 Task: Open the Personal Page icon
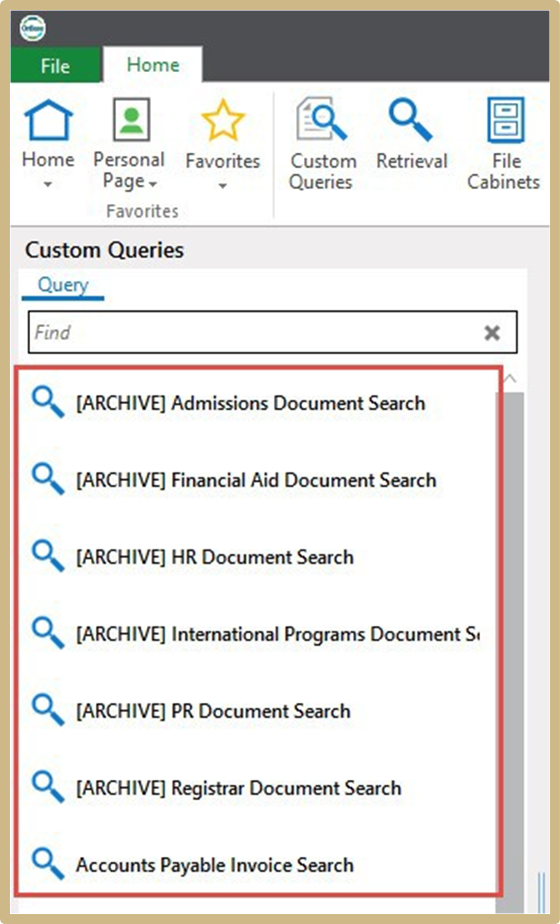131,120
